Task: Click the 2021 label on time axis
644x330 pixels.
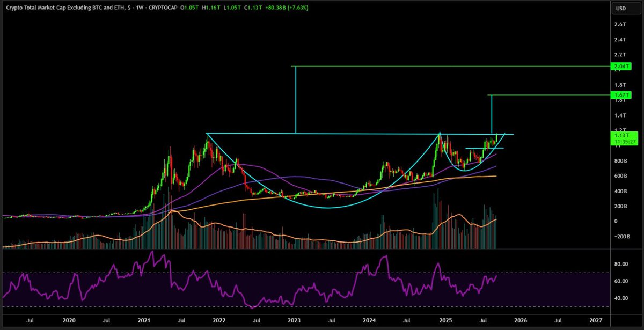Action: [x=144, y=320]
